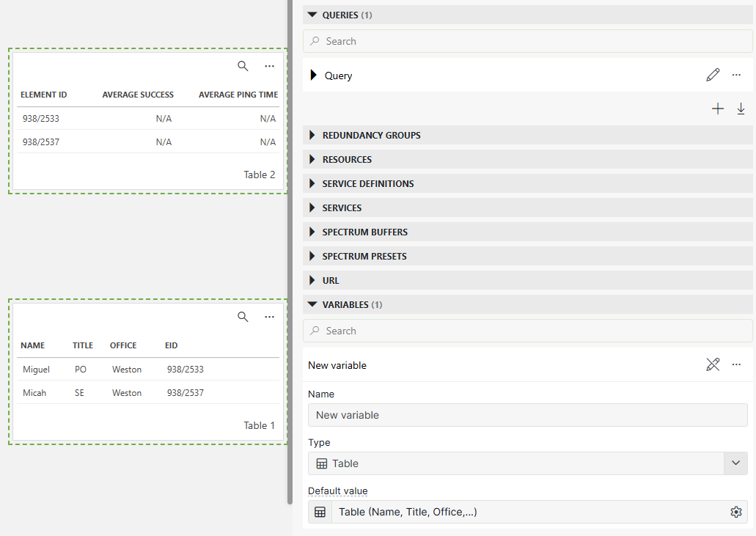Open the Query more options menu
Viewport: 756px width, 536px height.
(736, 75)
